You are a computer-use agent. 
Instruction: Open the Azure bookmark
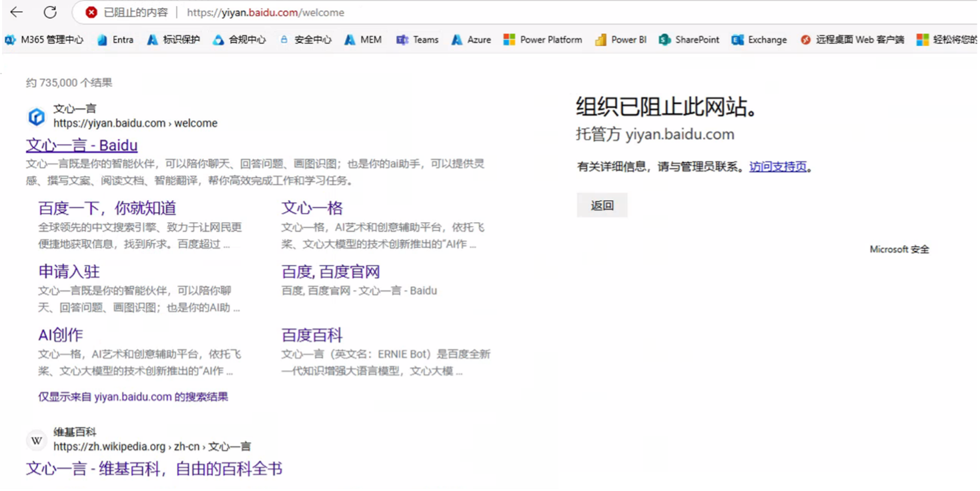click(471, 40)
